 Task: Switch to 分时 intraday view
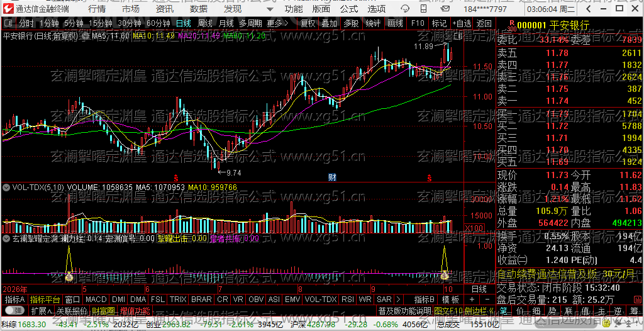(26, 24)
